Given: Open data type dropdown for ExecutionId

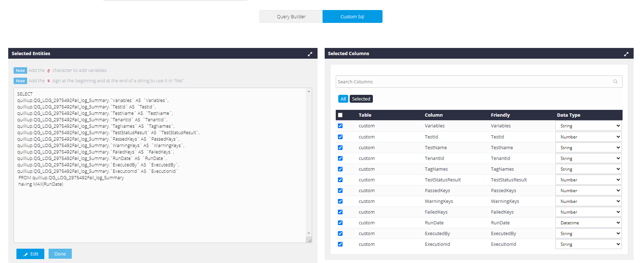Looking at the screenshot, I should [588, 244].
